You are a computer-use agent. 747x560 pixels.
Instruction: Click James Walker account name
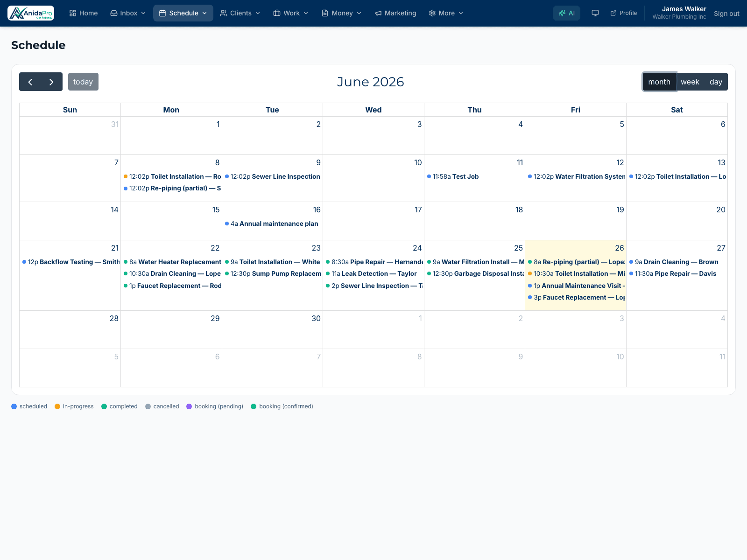684,9
